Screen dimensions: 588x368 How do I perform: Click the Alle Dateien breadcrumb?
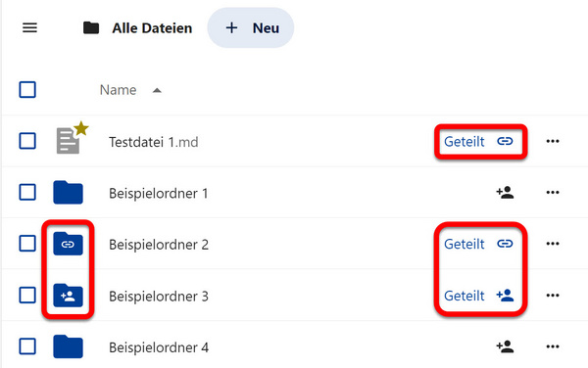tap(152, 28)
